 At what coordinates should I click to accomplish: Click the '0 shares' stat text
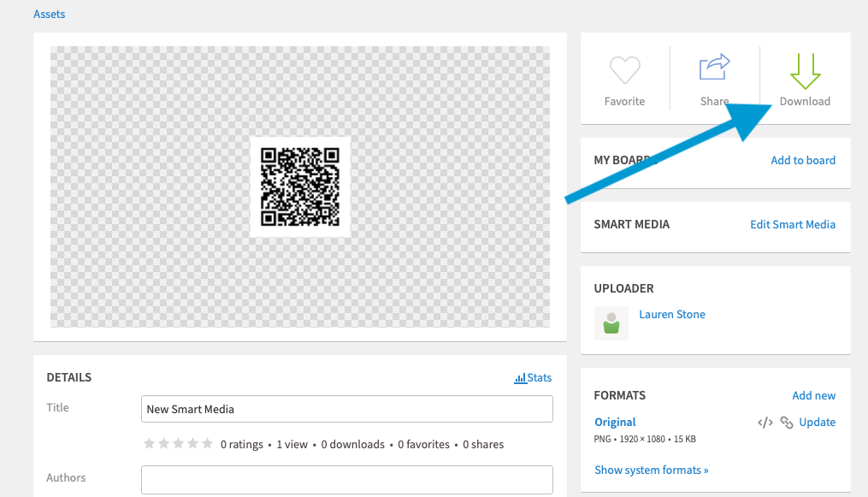(x=483, y=445)
